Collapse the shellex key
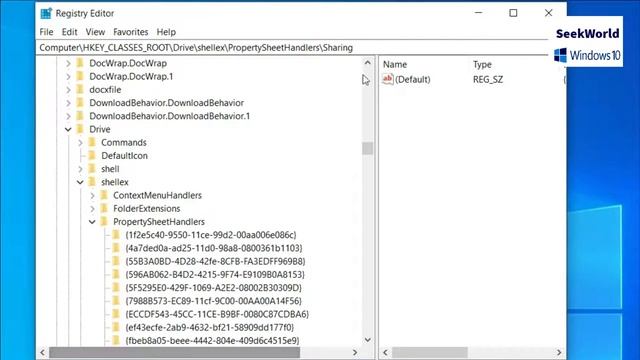The image size is (640, 360). point(80,182)
